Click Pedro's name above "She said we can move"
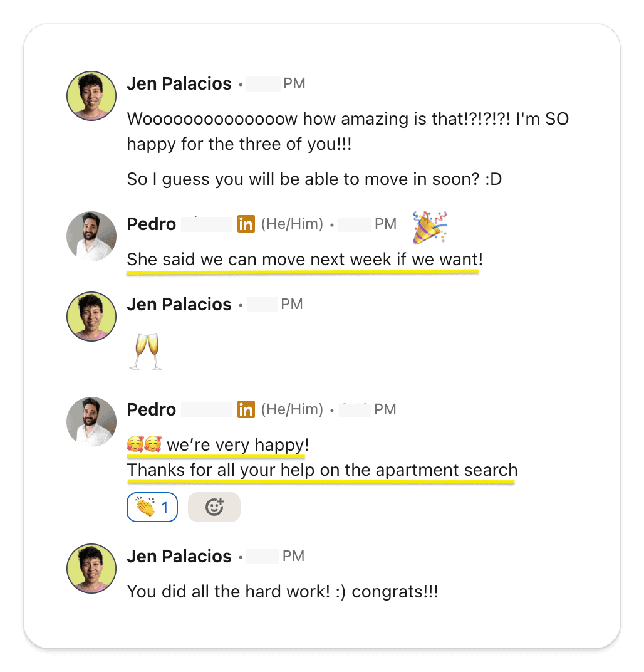The image size is (644, 672). (x=151, y=224)
